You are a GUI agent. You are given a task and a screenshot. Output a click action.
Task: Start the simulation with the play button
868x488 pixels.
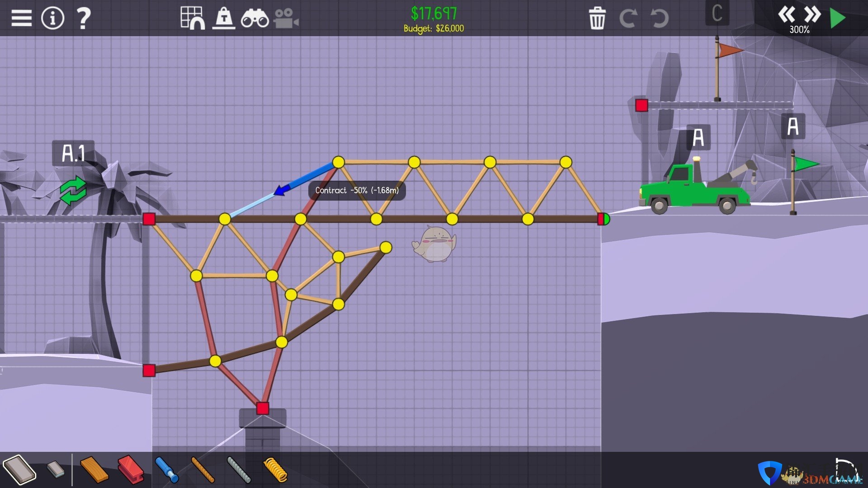coord(838,19)
